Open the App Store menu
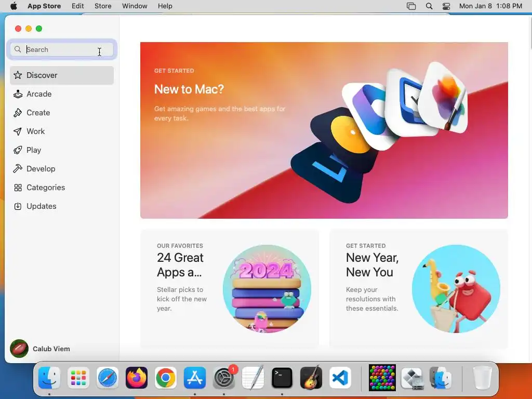The image size is (532, 399). pyautogui.click(x=44, y=6)
